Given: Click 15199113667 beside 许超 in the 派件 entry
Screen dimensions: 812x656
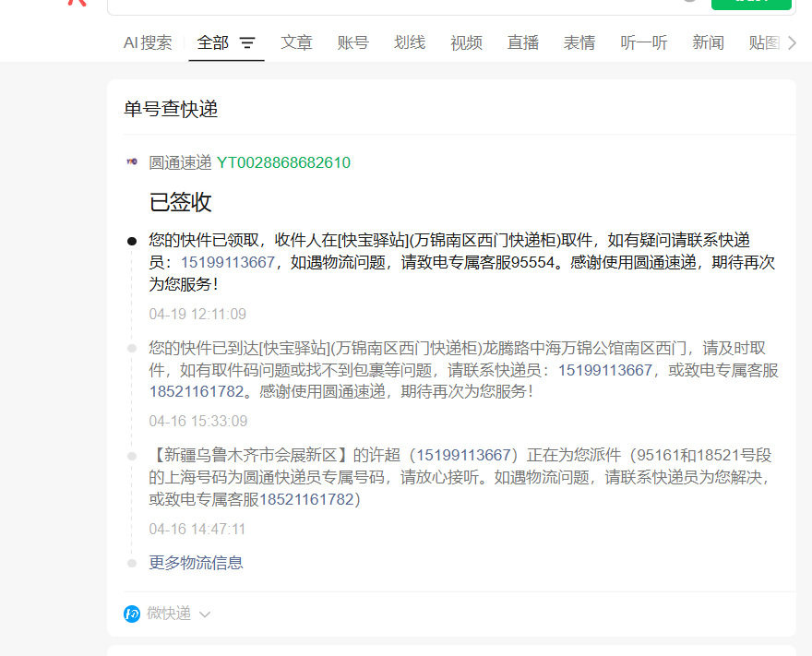Looking at the screenshot, I should pos(463,455).
